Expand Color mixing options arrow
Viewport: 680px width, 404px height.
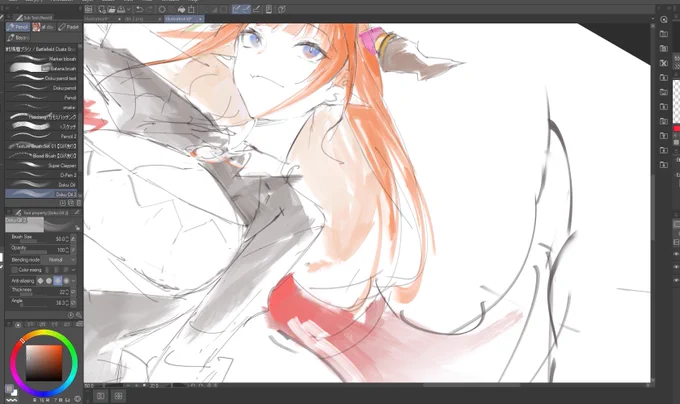pos(73,270)
